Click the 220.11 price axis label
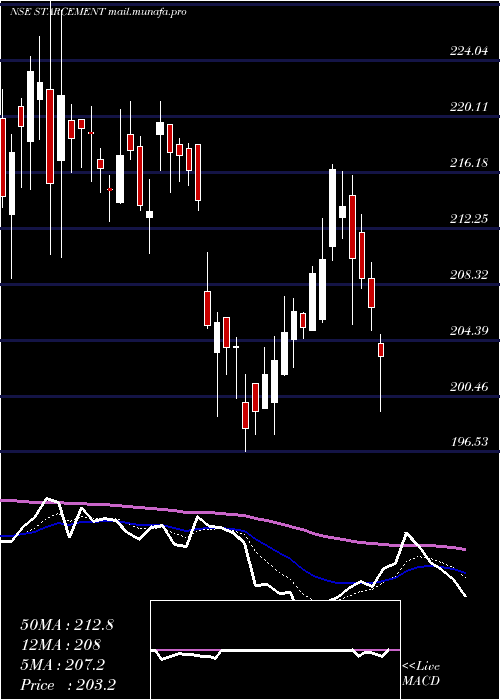 pos(469,107)
